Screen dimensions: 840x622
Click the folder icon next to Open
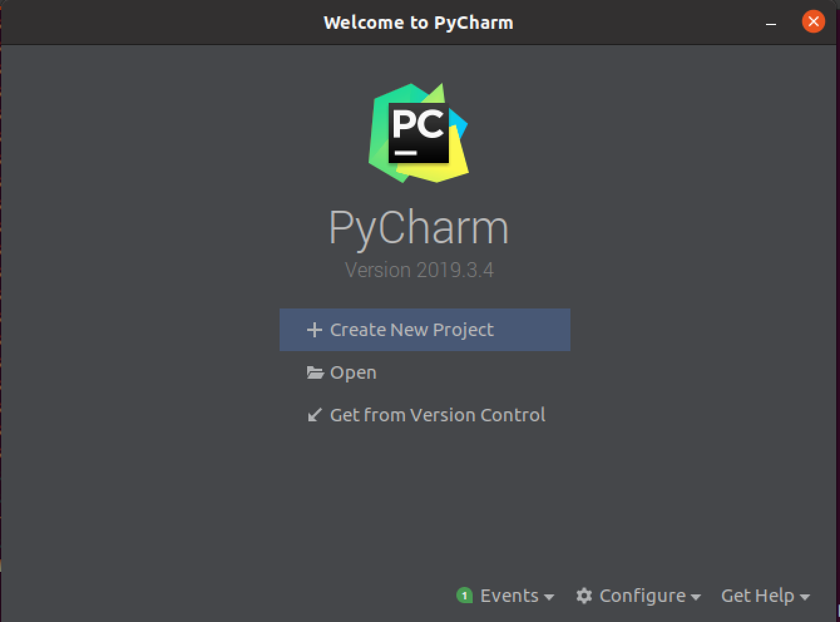[315, 371]
